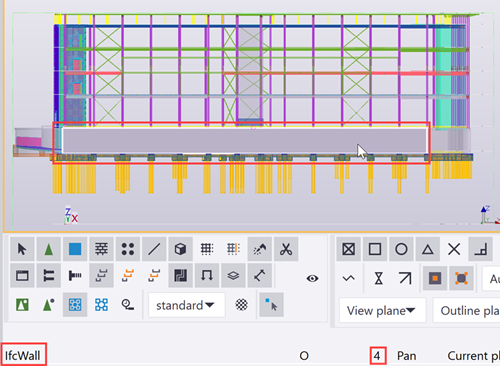Click the hourglass snap icon
The image size is (500, 366).
click(x=379, y=278)
